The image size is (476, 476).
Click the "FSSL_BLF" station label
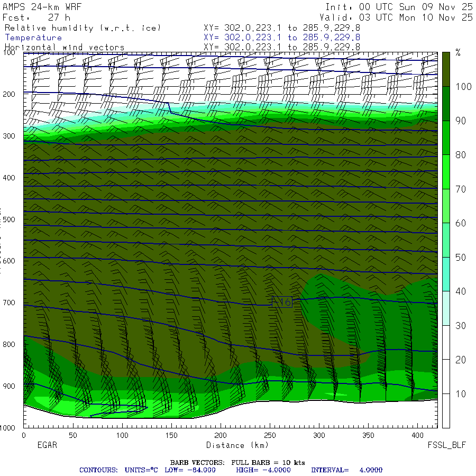click(x=446, y=445)
